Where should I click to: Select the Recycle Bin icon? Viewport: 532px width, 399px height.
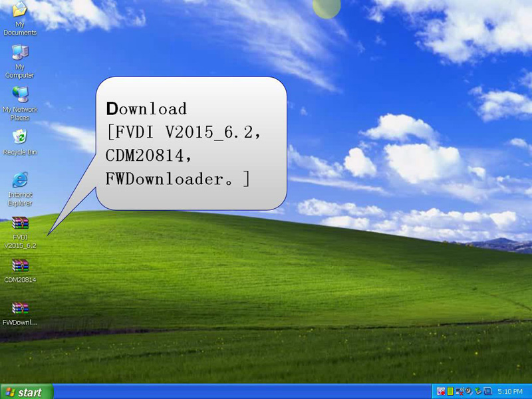pyautogui.click(x=20, y=137)
